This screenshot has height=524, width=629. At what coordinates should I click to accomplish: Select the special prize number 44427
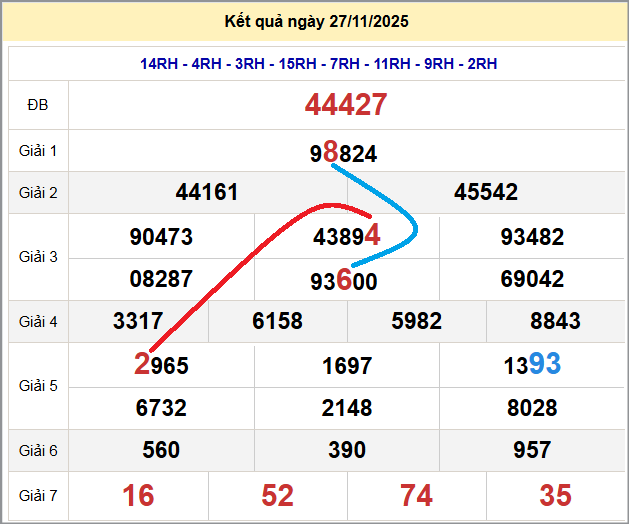tap(346, 104)
